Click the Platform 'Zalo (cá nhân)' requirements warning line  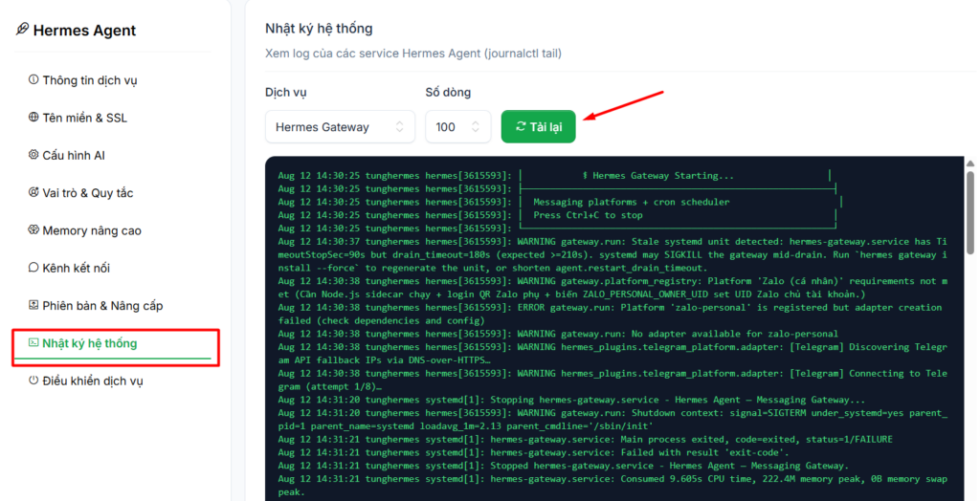point(612,288)
